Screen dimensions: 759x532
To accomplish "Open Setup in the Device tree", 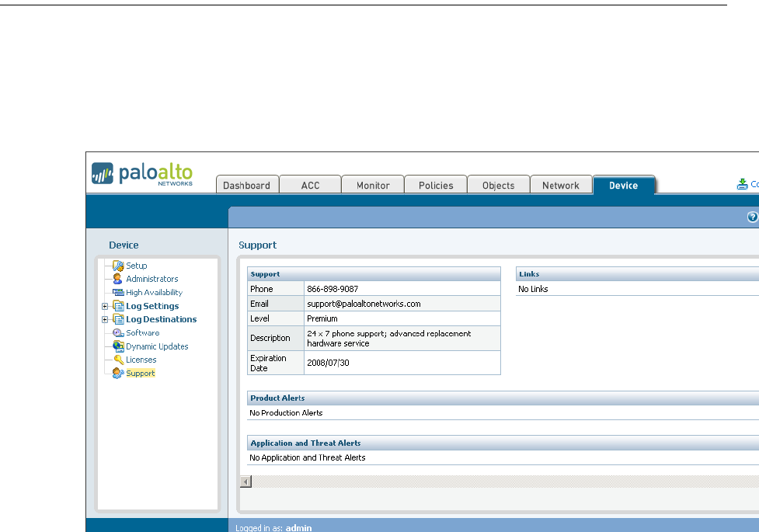I will pos(137,266).
